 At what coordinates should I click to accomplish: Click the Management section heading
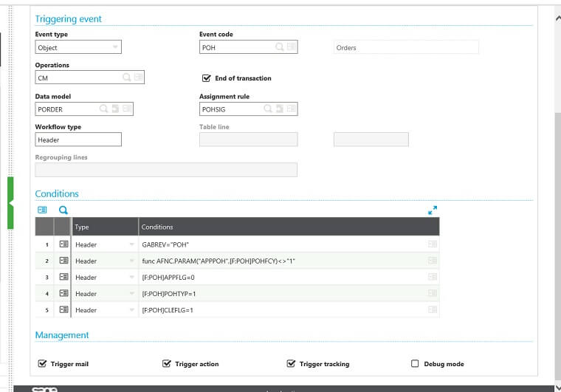[x=62, y=335]
